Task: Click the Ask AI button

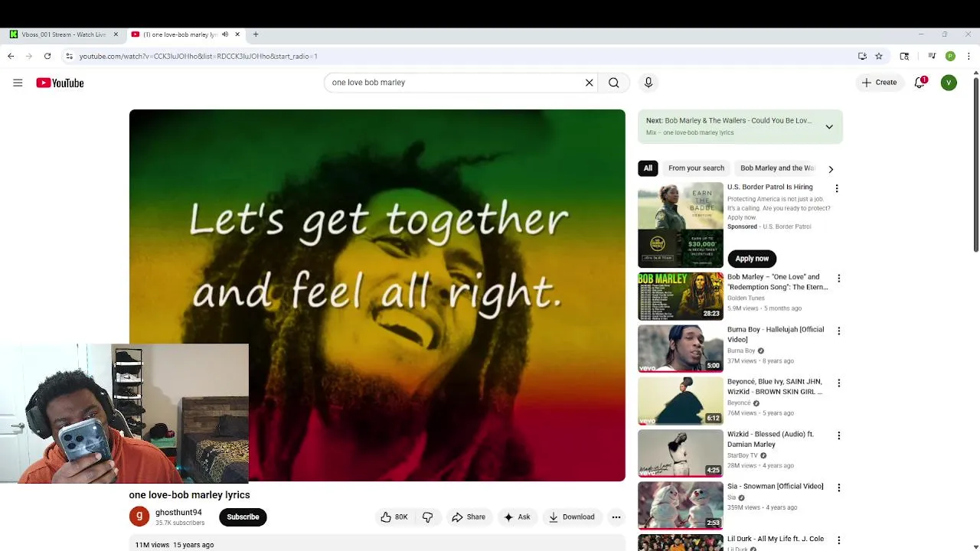Action: (517, 517)
